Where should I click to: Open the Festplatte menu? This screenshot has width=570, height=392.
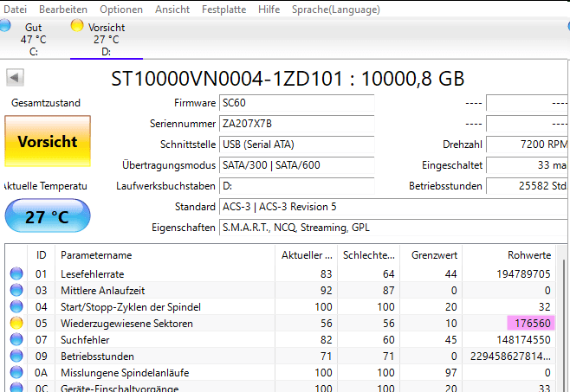pos(223,10)
